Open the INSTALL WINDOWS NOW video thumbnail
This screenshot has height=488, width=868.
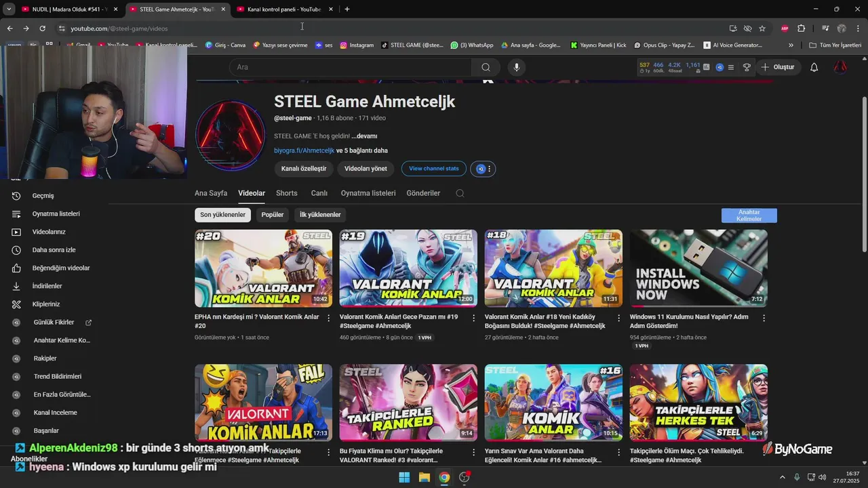[x=698, y=268]
